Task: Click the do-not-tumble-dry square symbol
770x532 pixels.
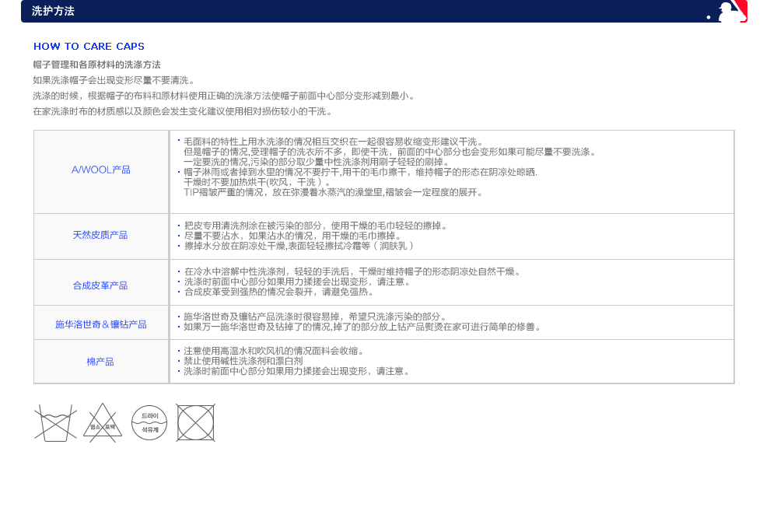Action: coord(195,422)
